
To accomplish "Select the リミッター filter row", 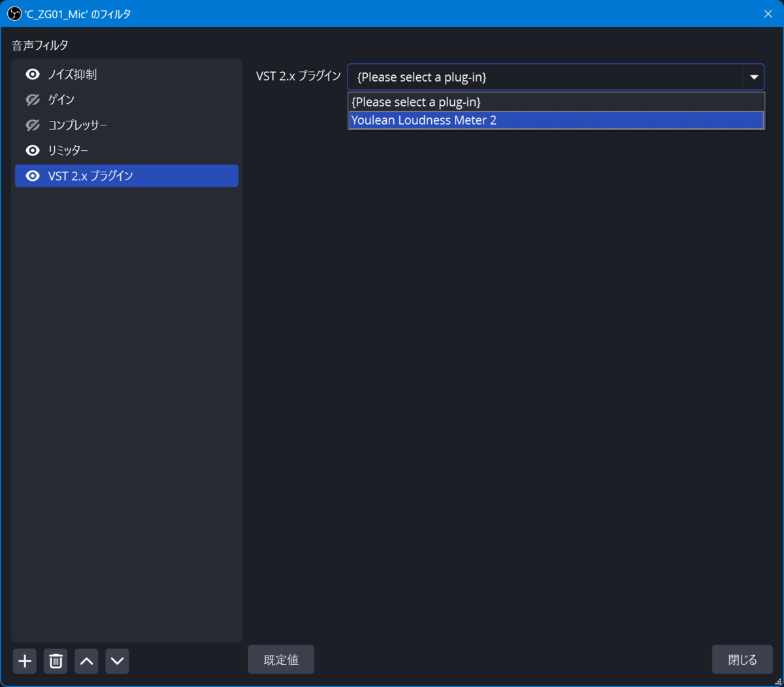I will pos(127,150).
